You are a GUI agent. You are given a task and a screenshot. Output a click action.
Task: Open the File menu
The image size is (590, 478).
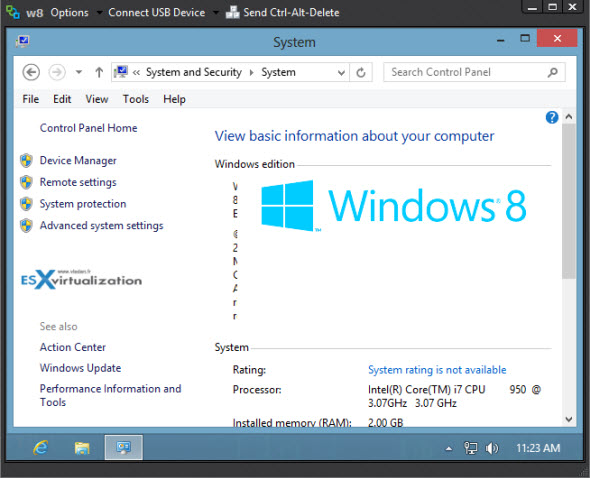[30, 99]
